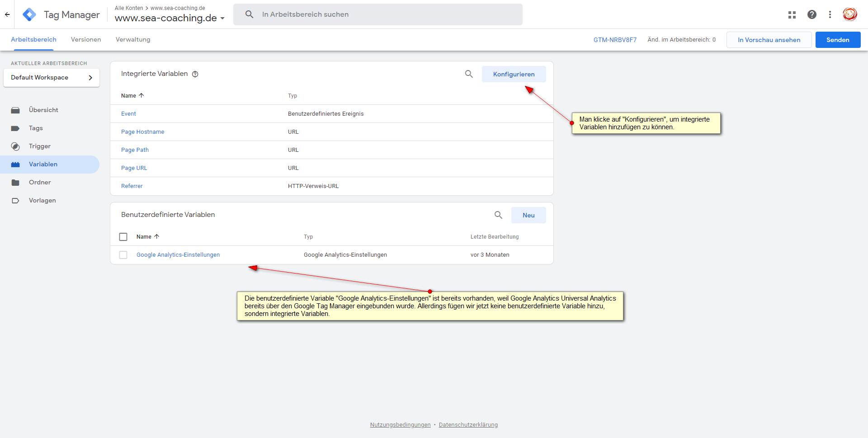The width and height of the screenshot is (868, 438).
Task: Open the Google Analytics-Einstellungen variable link
Action: [178, 255]
